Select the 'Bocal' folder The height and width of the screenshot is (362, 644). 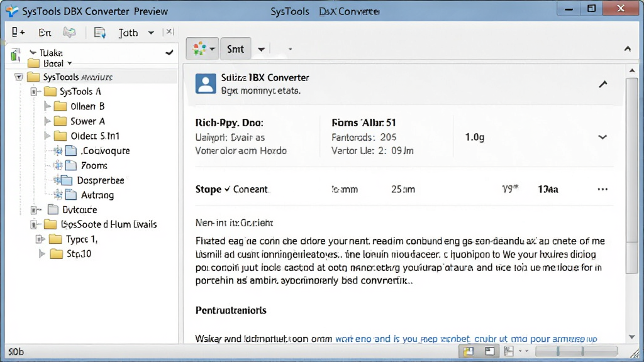click(53, 63)
